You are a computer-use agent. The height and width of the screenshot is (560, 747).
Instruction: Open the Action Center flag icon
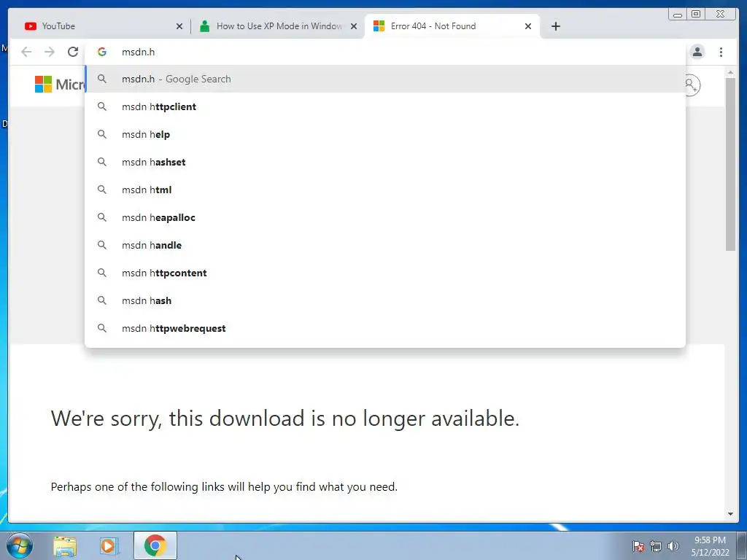638,546
